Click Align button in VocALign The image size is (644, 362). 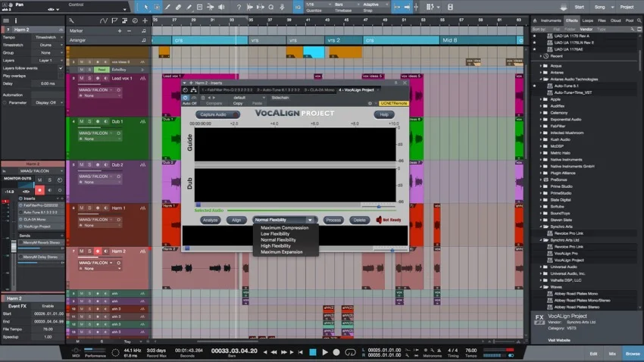tap(236, 220)
